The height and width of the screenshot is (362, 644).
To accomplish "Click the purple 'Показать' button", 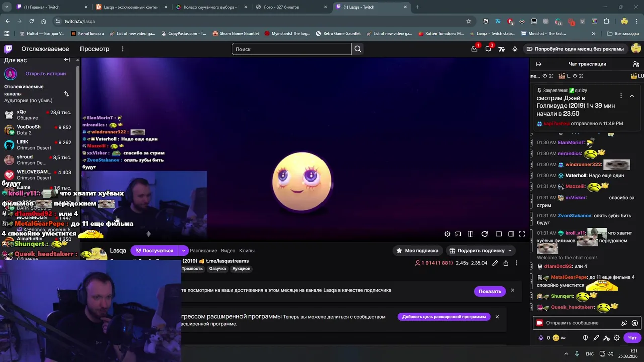I will point(490,291).
